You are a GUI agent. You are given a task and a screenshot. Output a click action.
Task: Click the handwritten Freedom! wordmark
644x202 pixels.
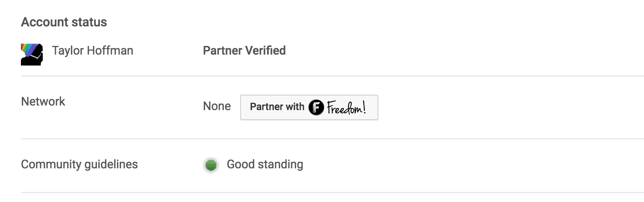[346, 107]
